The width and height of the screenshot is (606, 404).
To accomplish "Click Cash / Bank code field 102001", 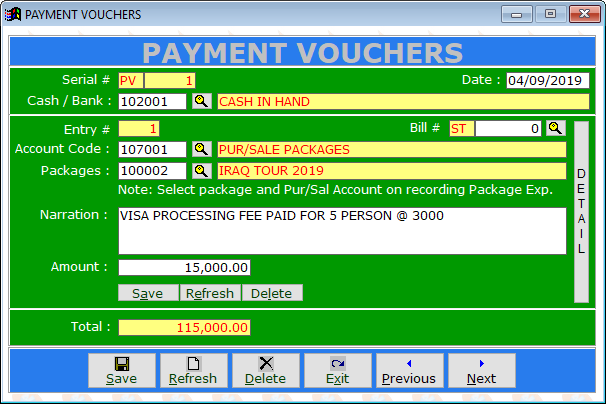I will [152, 101].
